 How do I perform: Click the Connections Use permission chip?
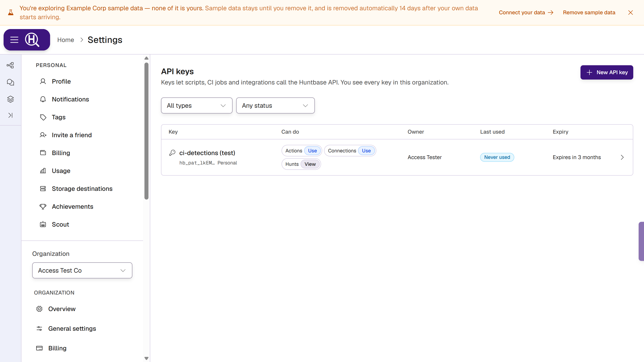(350, 151)
